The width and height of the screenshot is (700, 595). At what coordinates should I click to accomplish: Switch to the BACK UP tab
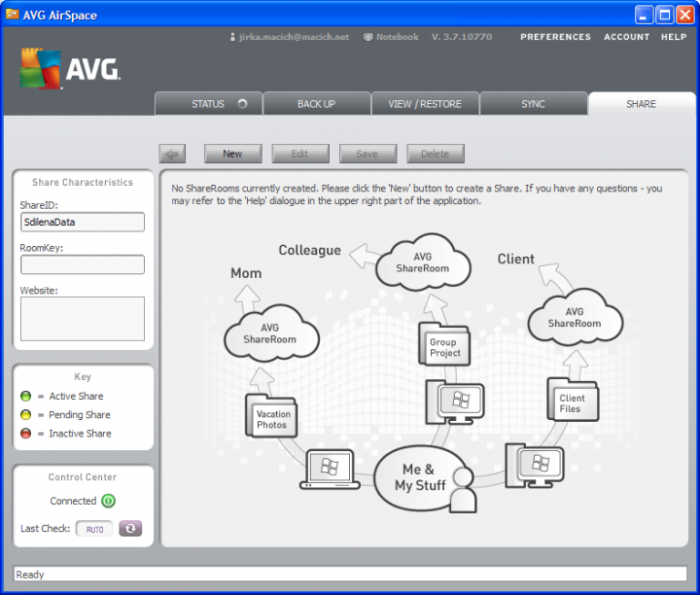point(317,104)
